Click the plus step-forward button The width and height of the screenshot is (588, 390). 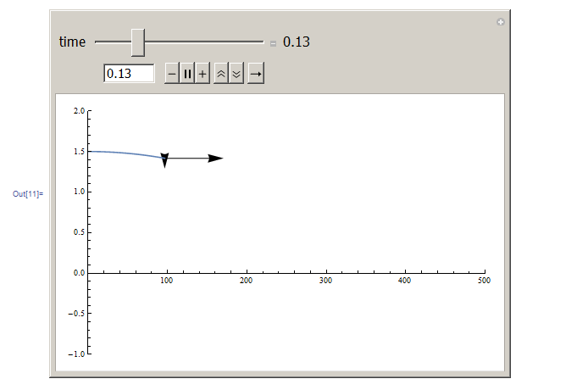click(x=202, y=73)
